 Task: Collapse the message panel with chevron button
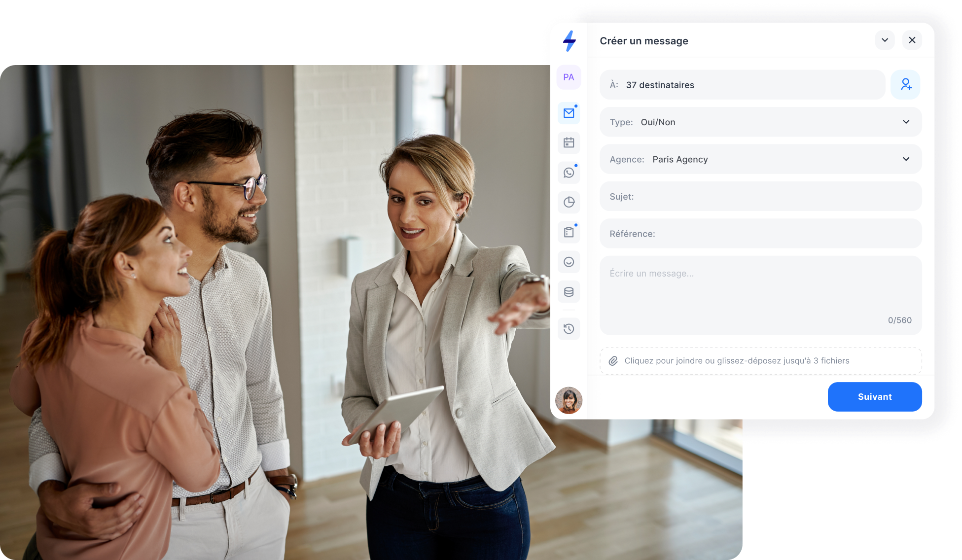[885, 40]
